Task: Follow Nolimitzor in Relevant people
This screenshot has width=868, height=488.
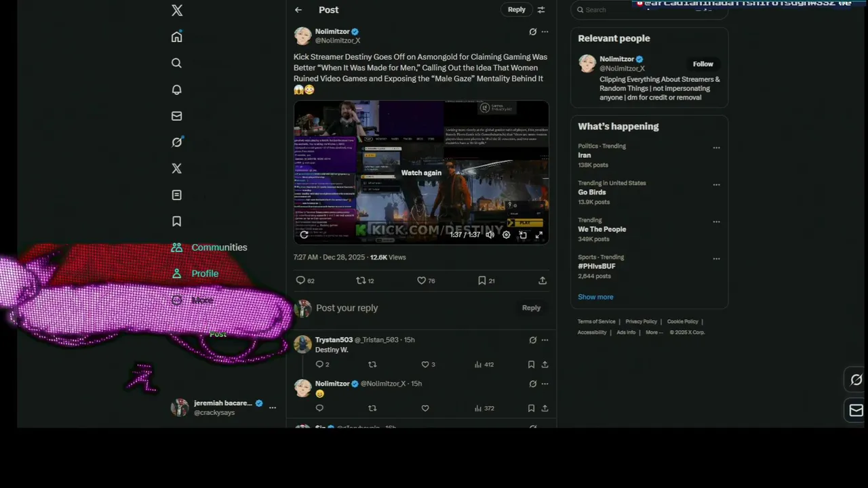Action: tap(703, 64)
